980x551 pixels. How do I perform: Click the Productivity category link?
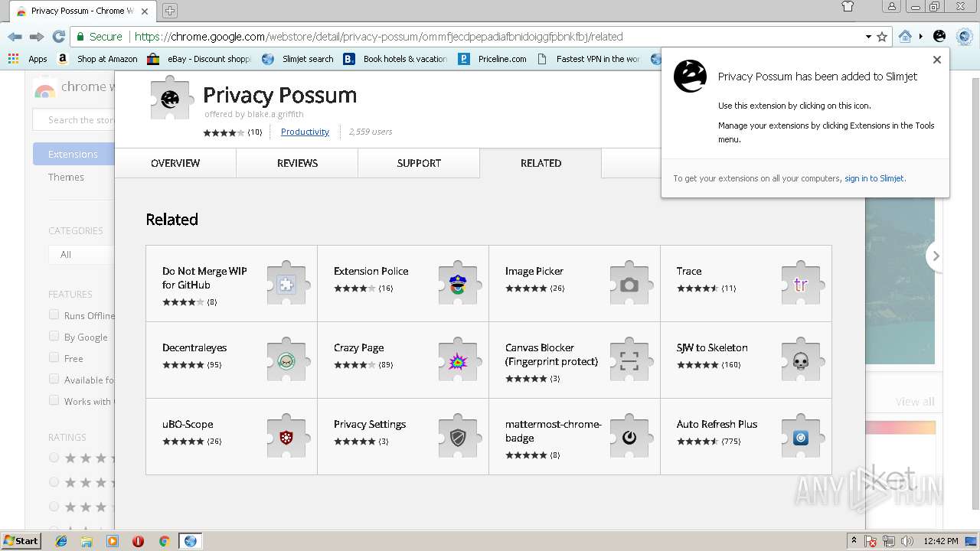point(305,132)
